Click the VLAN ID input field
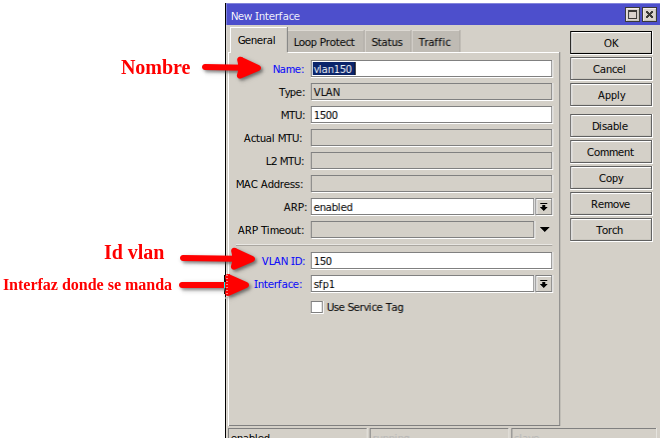This screenshot has height=438, width=660. (x=430, y=261)
